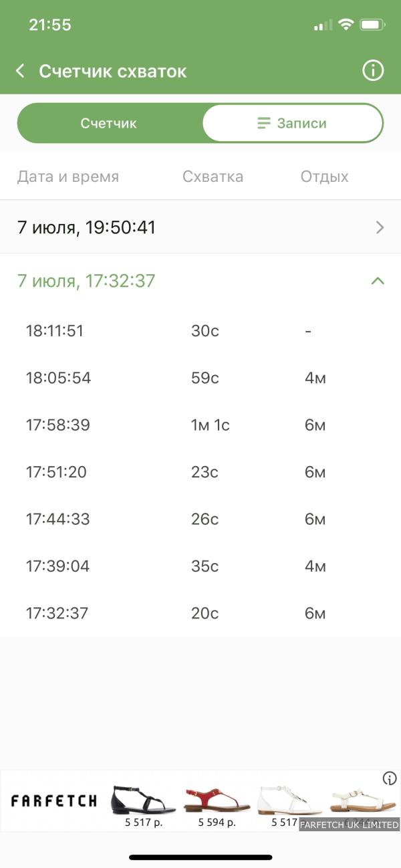Open the info icon in header

coord(373,70)
